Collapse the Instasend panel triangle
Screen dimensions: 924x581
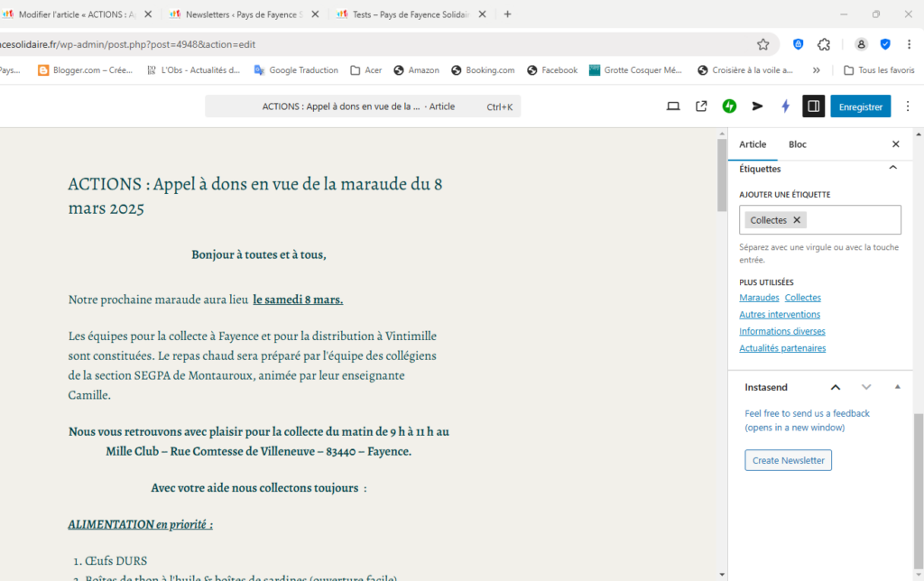(x=897, y=387)
